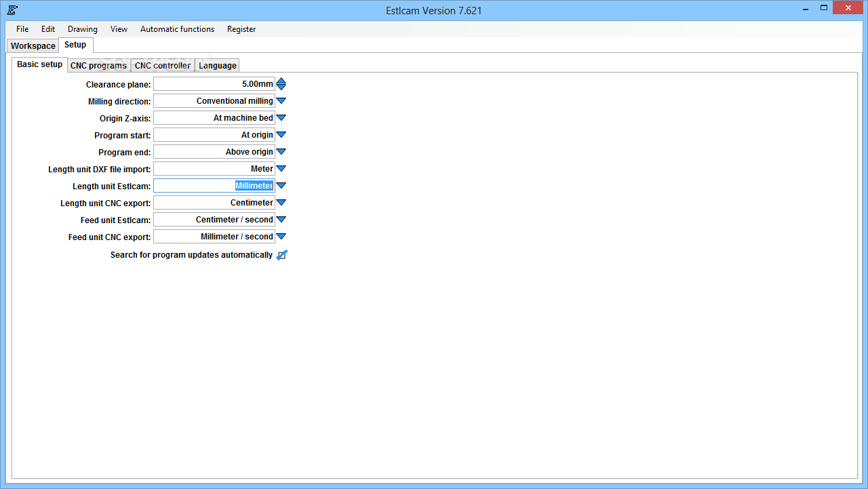Open Origin Z-axis dropdown arrow
Viewport: 868px width, 489px height.
(281, 118)
